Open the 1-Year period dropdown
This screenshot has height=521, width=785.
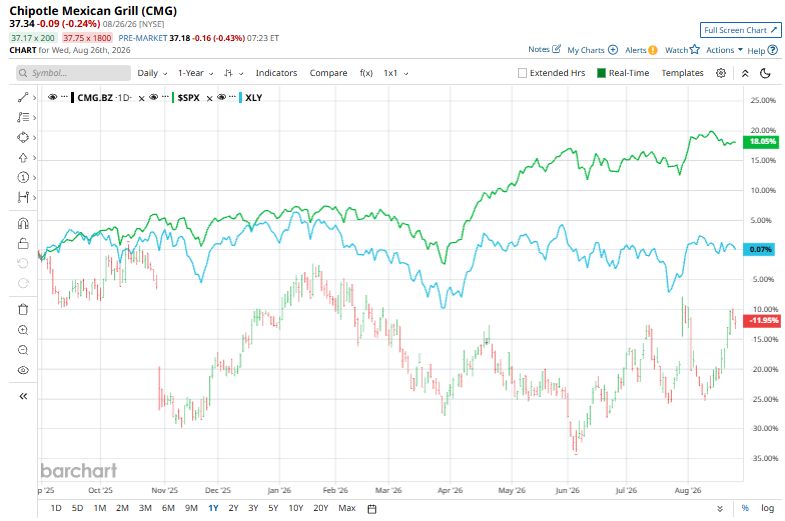[195, 73]
